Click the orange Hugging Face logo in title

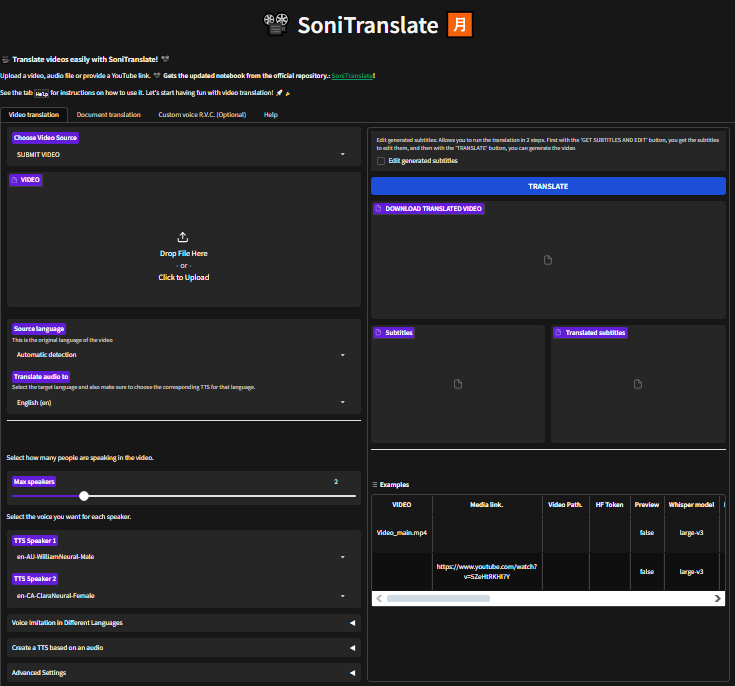(x=459, y=25)
